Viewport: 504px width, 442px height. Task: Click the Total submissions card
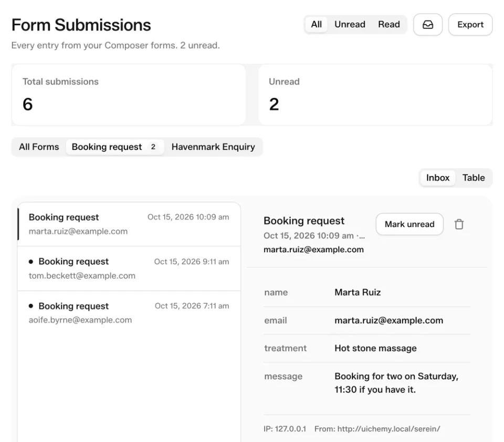tap(129, 95)
